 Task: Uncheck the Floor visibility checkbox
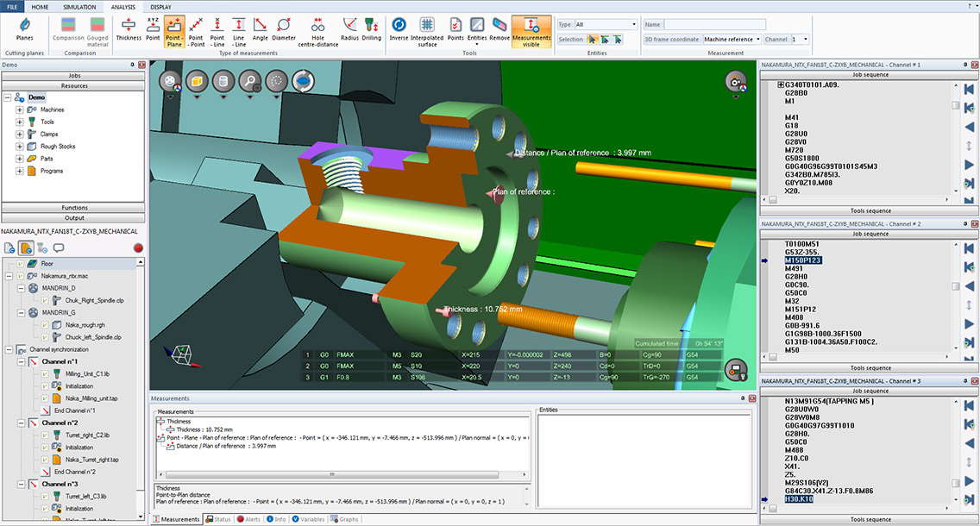21,263
